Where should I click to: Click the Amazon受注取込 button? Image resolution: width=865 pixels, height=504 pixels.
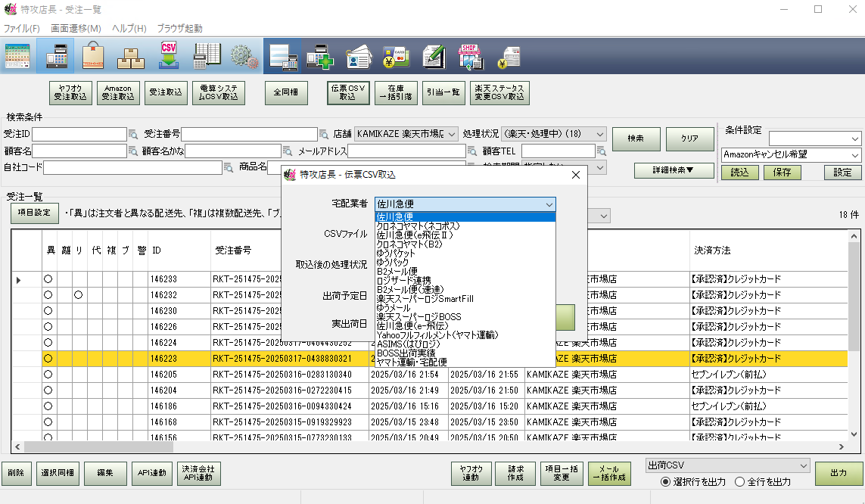(118, 92)
